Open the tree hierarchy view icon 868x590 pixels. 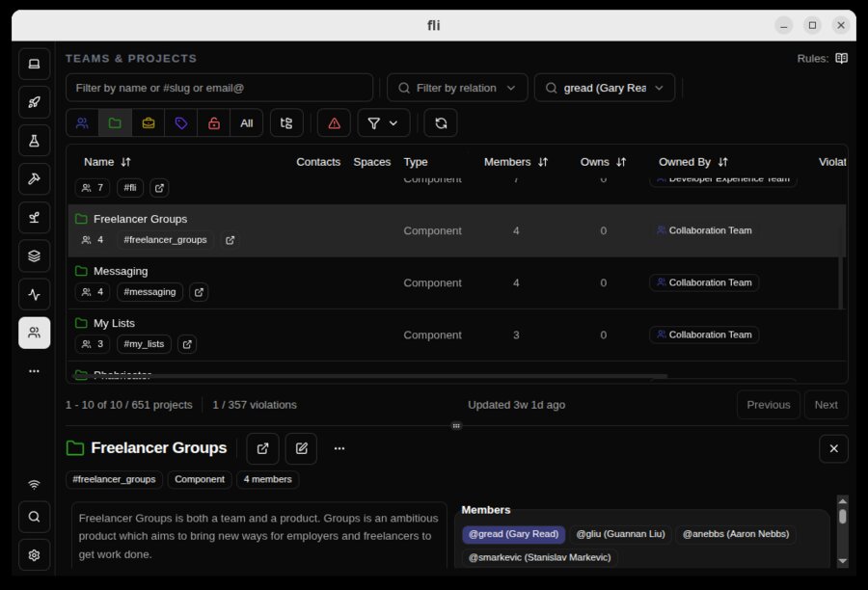pyautogui.click(x=286, y=122)
